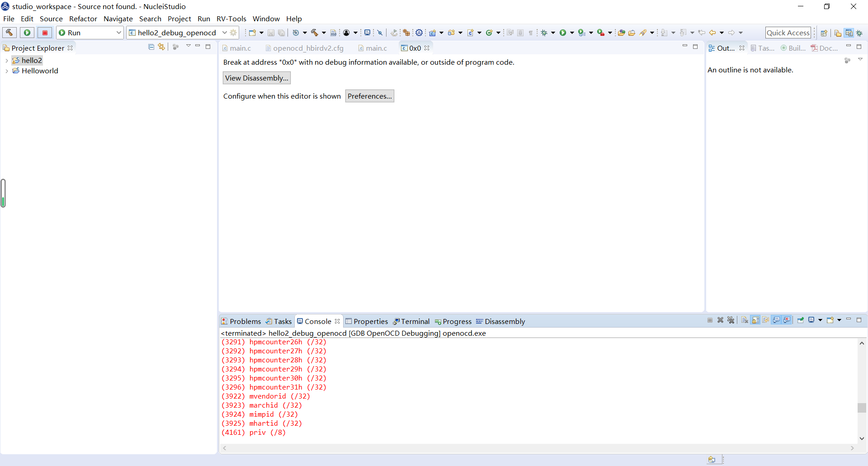Open the Project Explorer view menu arrow
This screenshot has height=466, width=868.
click(188, 46)
